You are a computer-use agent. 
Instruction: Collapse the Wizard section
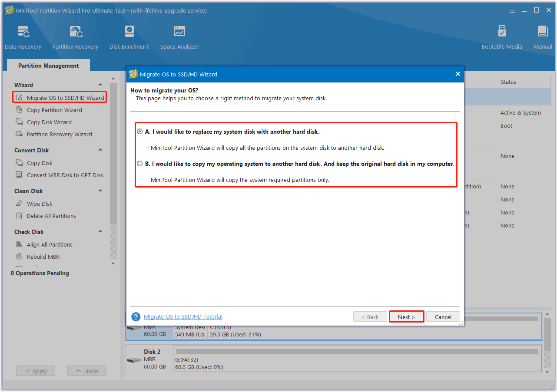pos(100,85)
